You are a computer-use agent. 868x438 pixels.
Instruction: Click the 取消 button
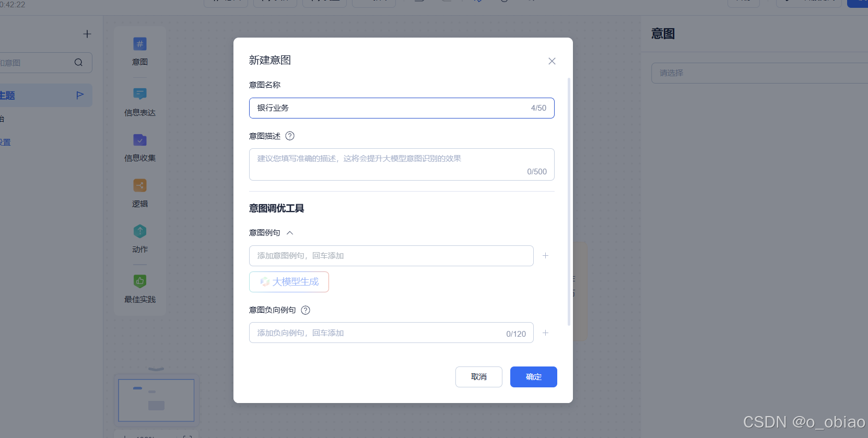[479, 377]
